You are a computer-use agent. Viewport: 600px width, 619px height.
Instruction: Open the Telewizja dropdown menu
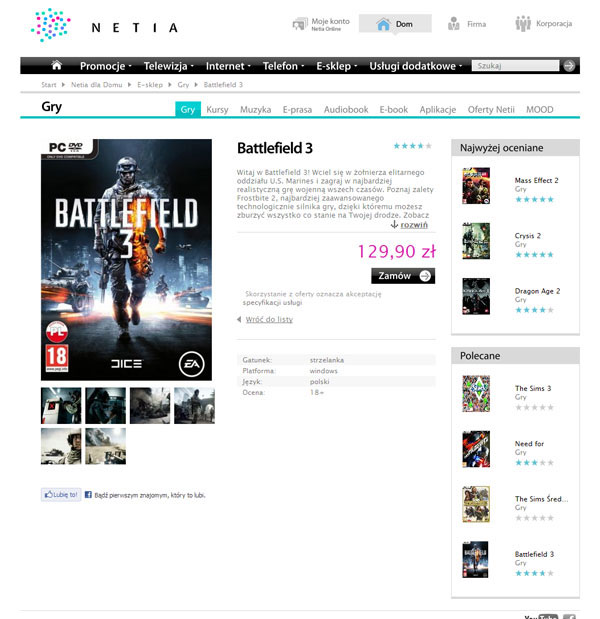[x=169, y=66]
